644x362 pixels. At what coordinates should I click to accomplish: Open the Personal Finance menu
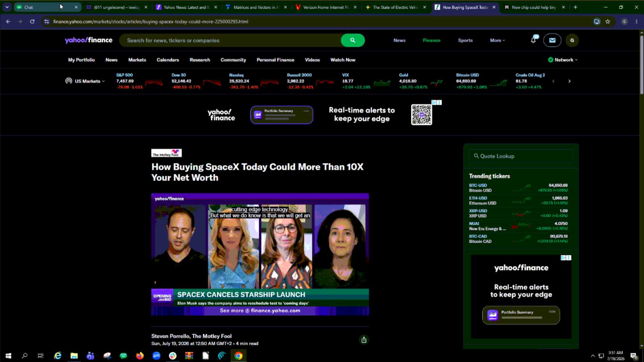275,60
